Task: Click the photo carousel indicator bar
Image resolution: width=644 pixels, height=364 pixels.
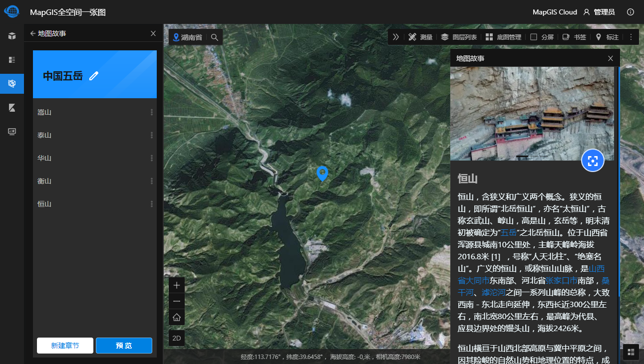Action: click(522, 156)
